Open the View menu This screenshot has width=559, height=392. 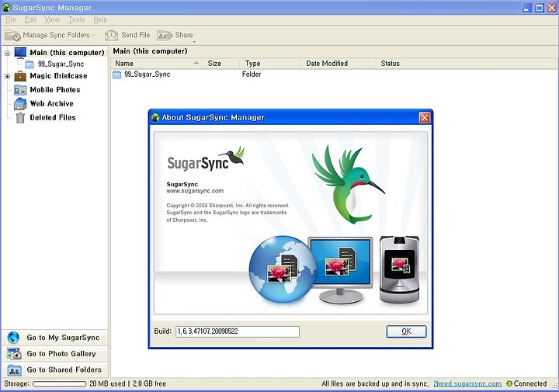(52, 19)
